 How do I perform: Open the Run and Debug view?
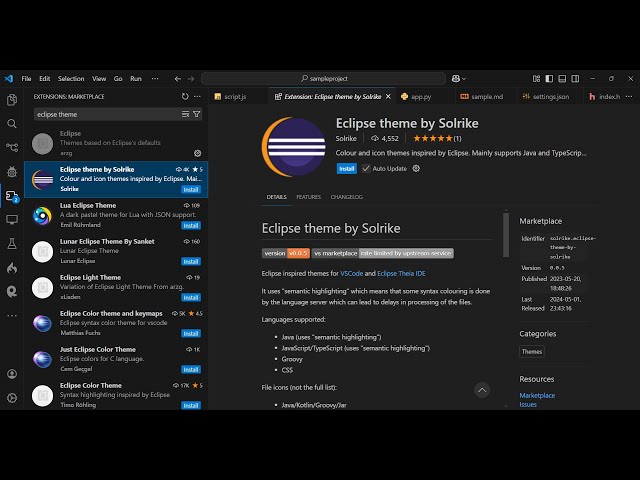point(12,172)
